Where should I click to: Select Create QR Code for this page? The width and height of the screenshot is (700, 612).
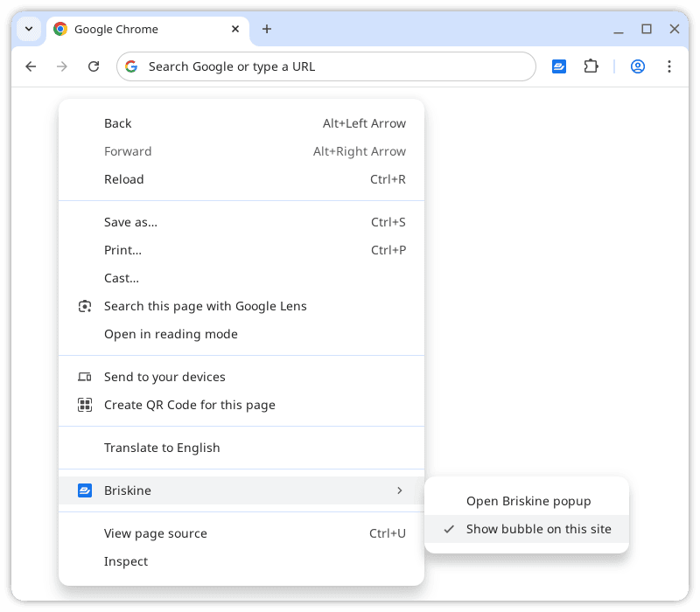click(x=189, y=405)
